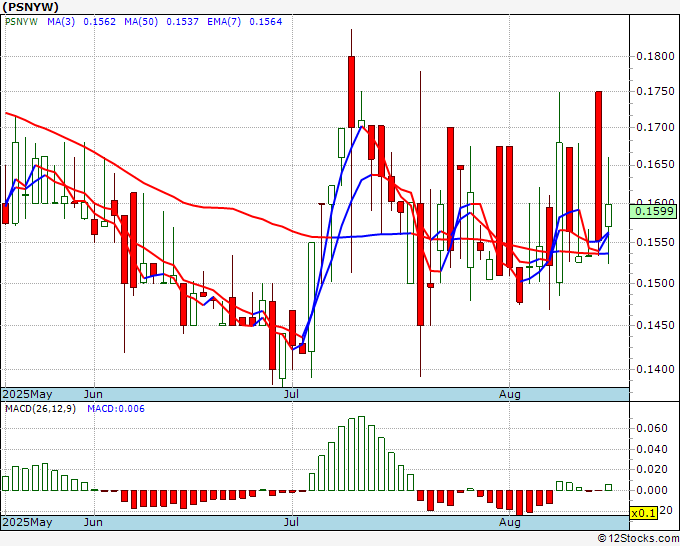
Task: Click the MA(50) legend label
Action: coord(141,22)
